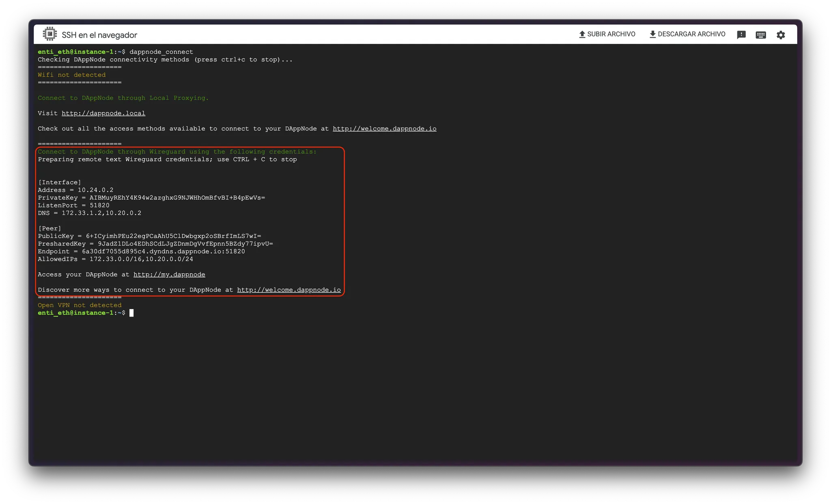Screen dimensions: 831x504
Task: Click the AllowedIPs line
Action: coord(116,259)
